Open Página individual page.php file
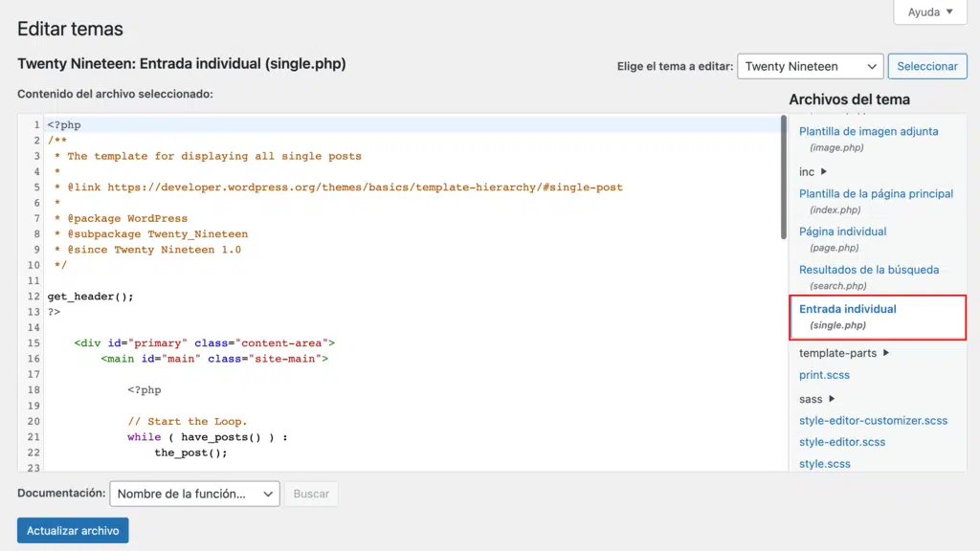 842,231
